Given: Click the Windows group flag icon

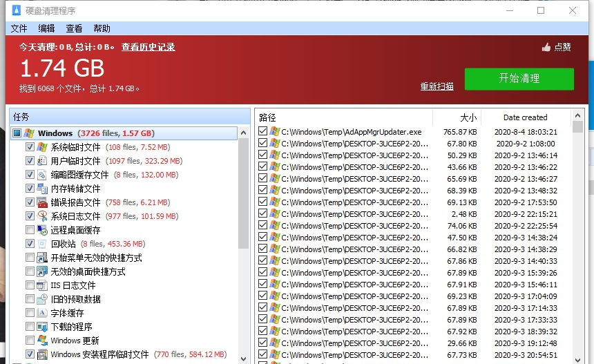Looking at the screenshot, I should point(29,133).
